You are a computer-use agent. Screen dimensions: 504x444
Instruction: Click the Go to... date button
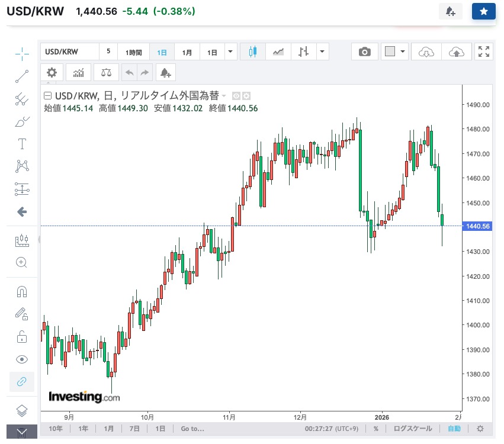[x=192, y=429]
